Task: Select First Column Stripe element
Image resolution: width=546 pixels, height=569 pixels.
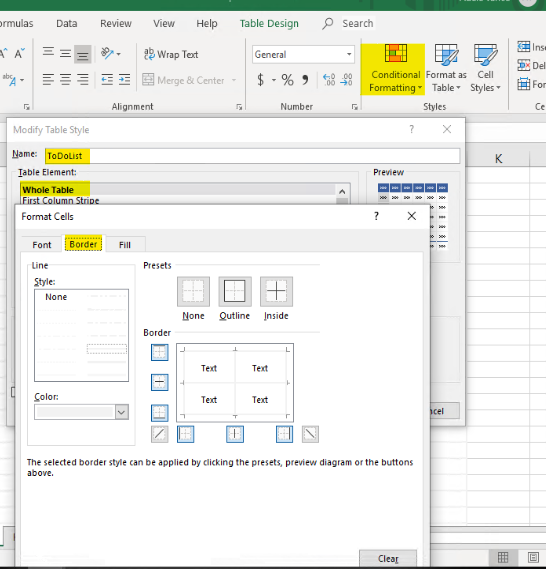Action: pos(178,200)
